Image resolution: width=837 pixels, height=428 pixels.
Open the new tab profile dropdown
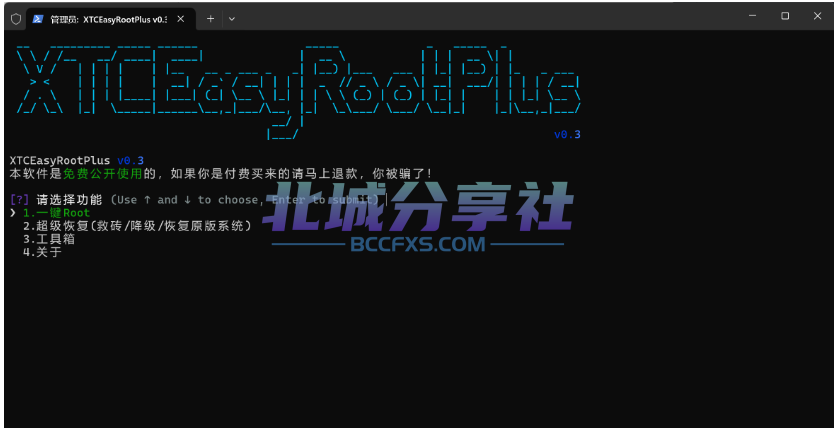pos(232,19)
